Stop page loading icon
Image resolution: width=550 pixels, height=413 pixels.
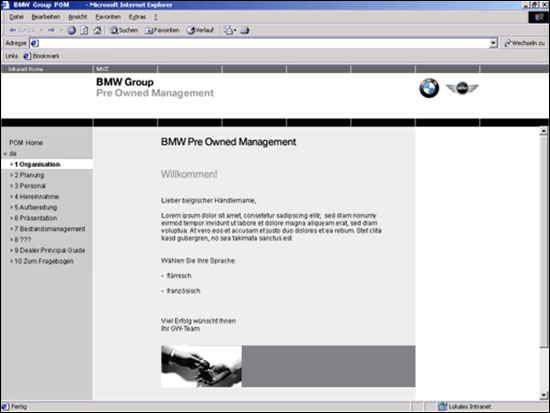coord(71,30)
